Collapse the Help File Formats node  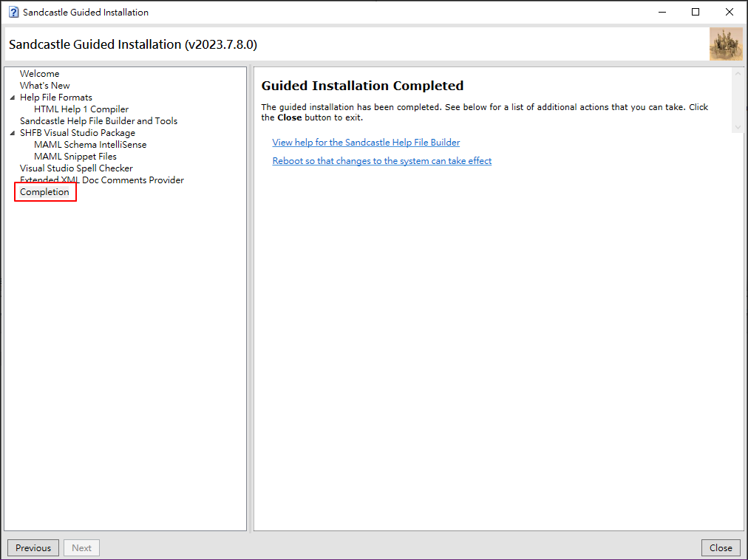(x=13, y=98)
